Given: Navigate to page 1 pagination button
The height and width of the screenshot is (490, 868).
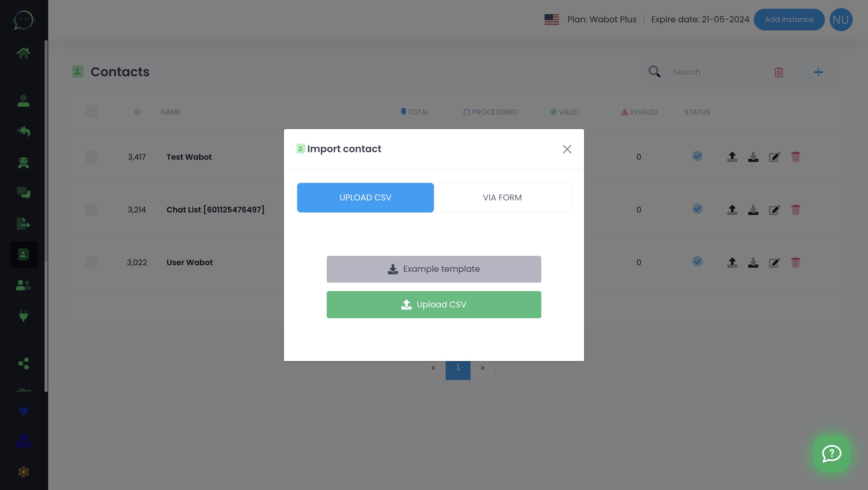Looking at the screenshot, I should 458,368.
